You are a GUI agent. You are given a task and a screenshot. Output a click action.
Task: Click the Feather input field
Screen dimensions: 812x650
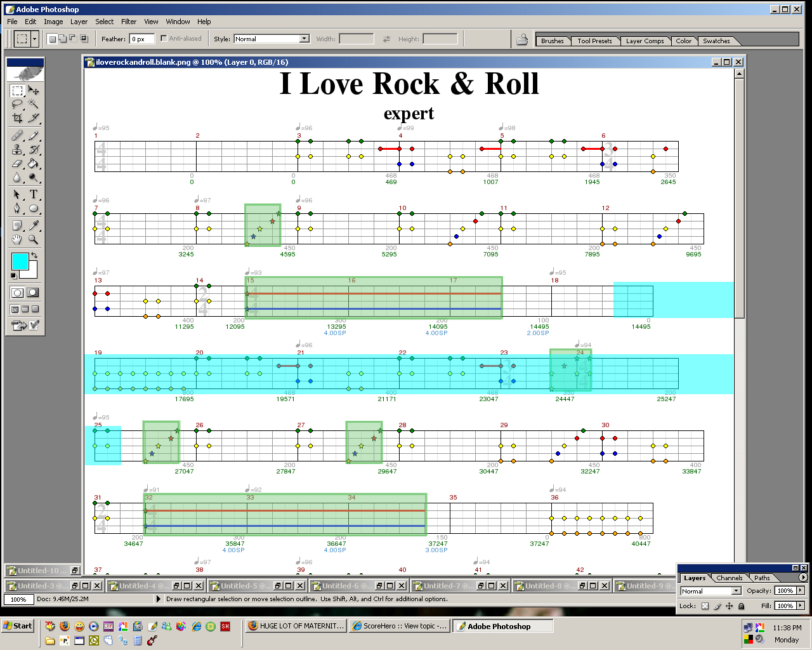coord(141,39)
